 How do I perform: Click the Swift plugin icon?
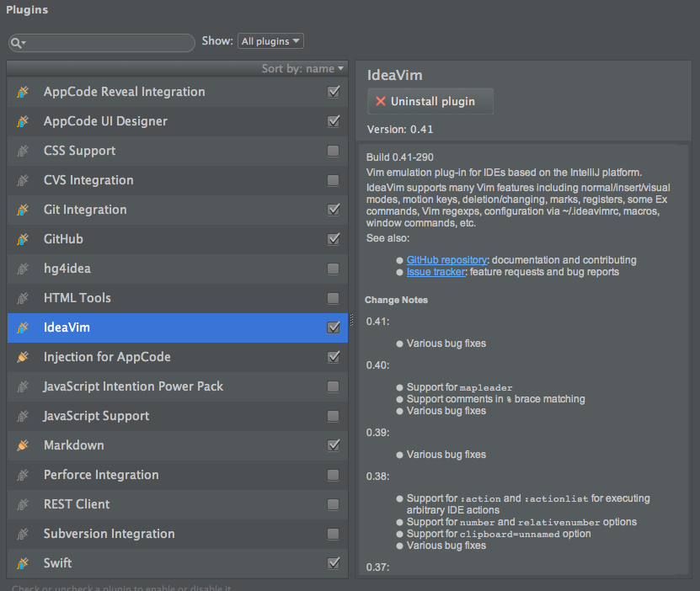[x=23, y=563]
